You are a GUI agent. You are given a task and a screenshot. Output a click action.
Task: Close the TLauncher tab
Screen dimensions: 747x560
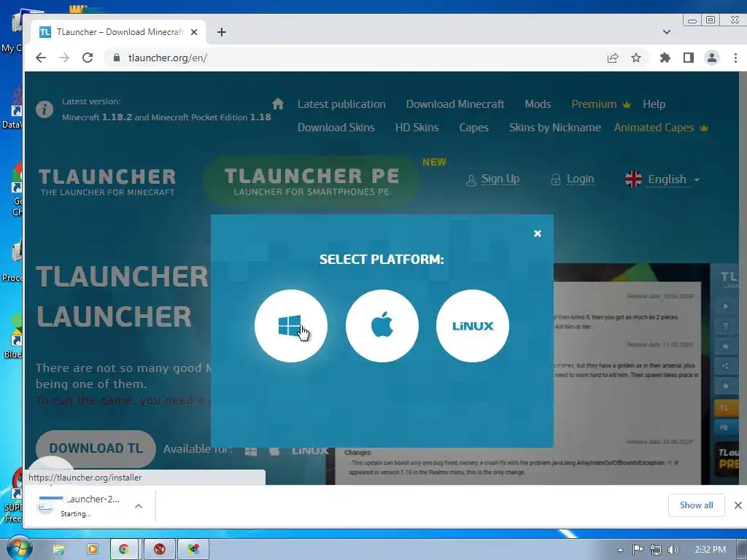[194, 32]
